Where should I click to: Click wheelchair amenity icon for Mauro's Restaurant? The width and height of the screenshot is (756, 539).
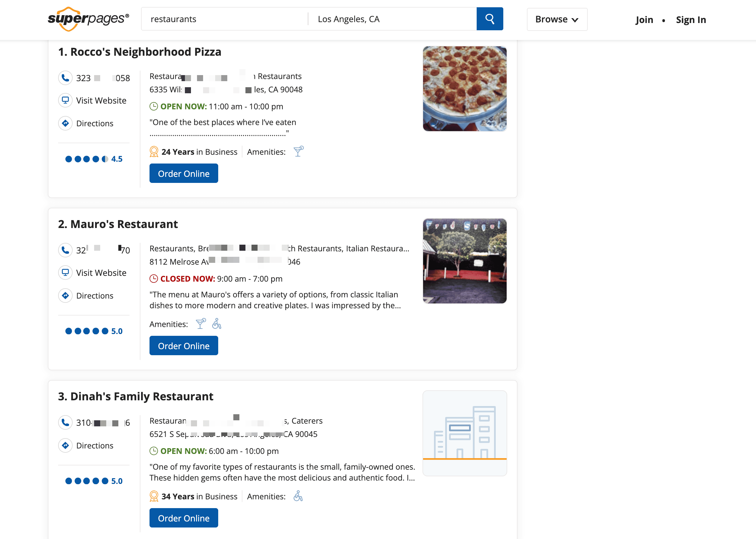[217, 324]
